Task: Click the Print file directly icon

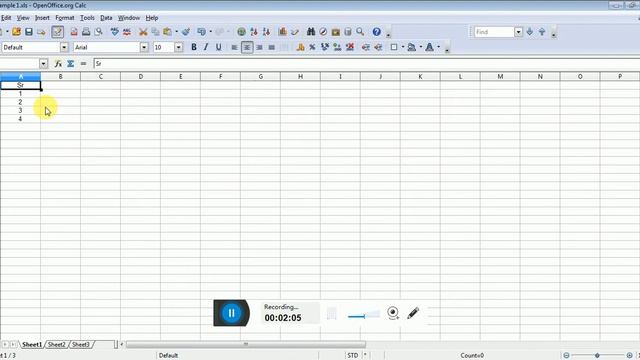Action: point(86,32)
